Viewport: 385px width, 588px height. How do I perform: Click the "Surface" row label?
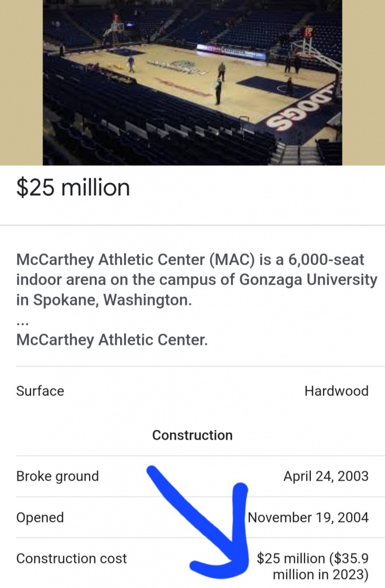pos(40,391)
